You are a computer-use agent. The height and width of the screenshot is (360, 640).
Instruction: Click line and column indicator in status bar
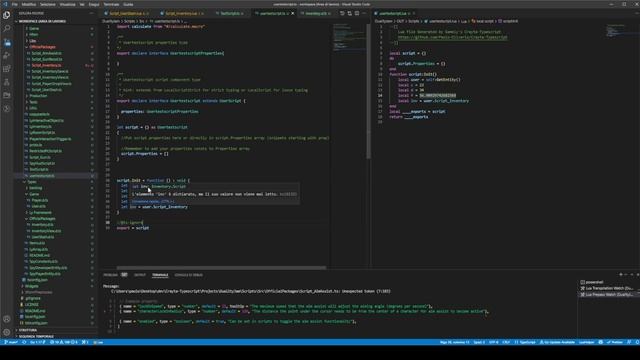454,342
